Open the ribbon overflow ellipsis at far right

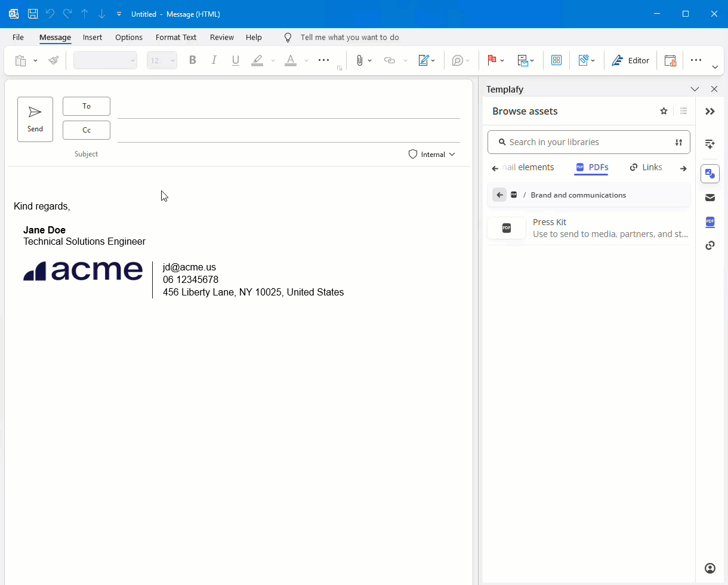pos(696,60)
